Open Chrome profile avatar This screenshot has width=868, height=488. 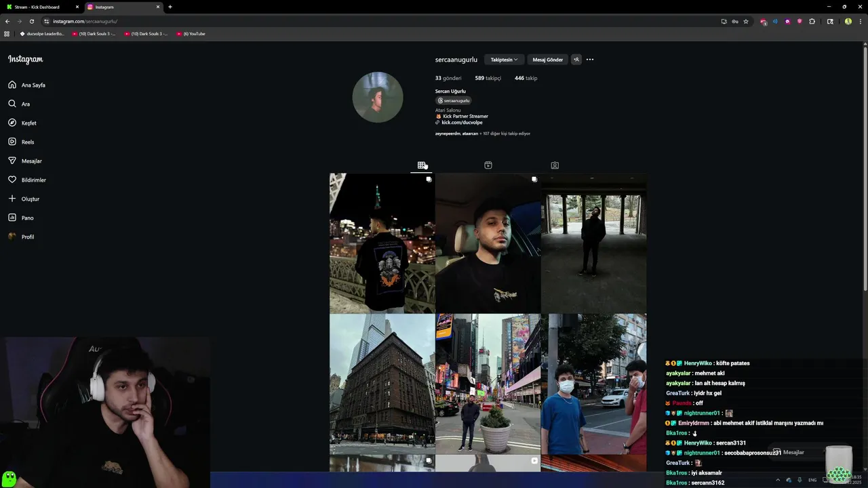point(848,21)
